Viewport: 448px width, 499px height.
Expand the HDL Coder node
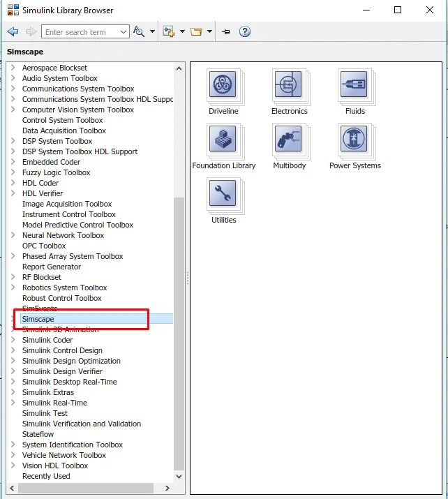click(x=13, y=183)
